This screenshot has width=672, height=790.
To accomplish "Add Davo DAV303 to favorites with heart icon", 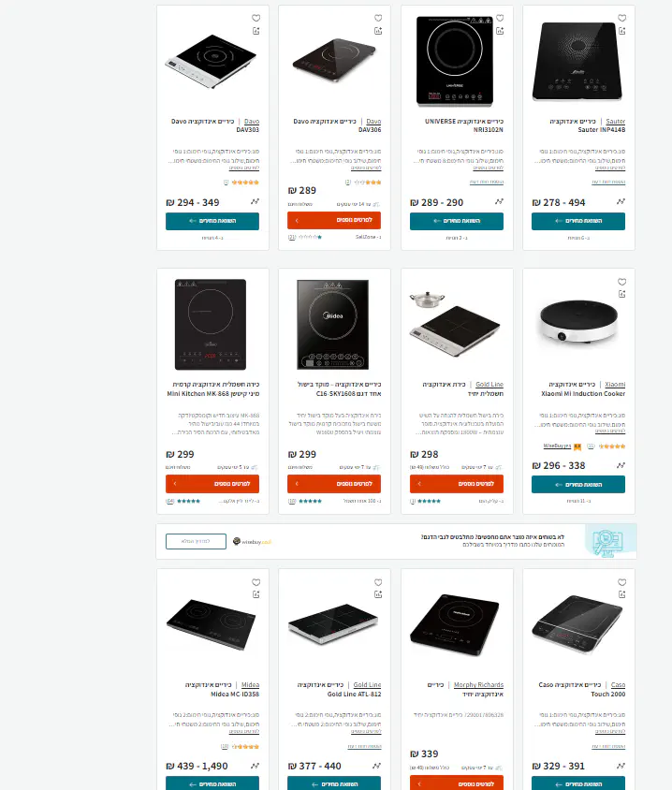I will point(256,18).
